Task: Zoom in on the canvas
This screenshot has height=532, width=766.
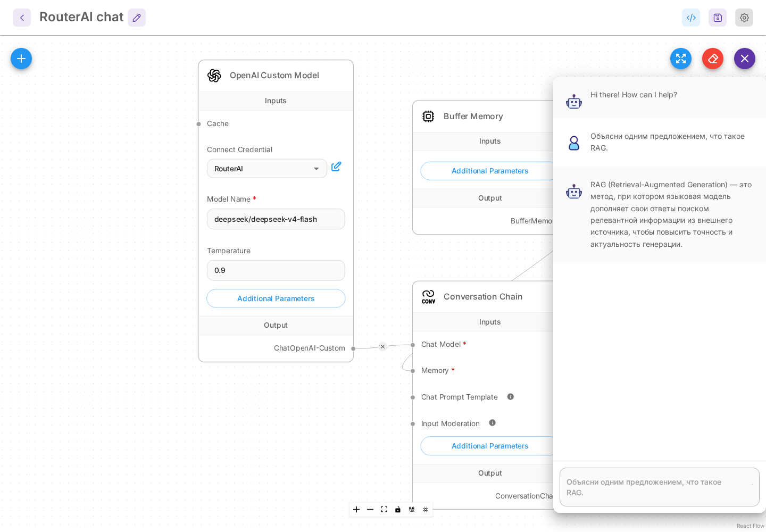Action: [x=356, y=510]
